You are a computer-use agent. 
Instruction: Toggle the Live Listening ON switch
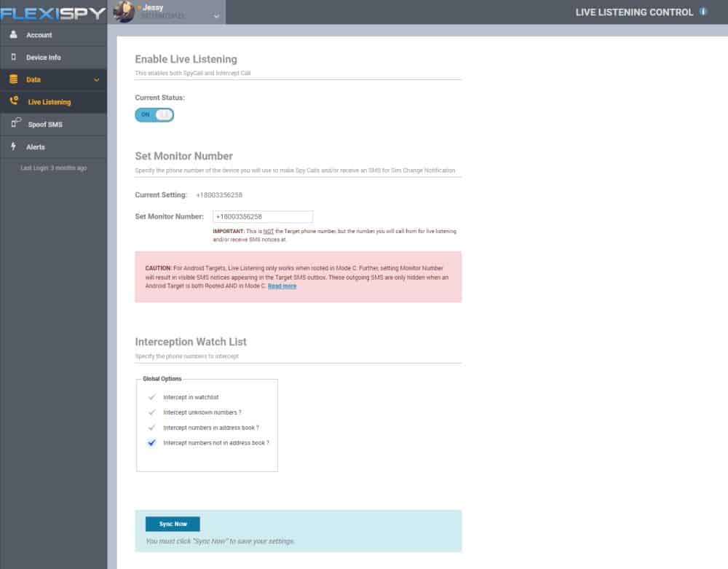pyautogui.click(x=154, y=114)
